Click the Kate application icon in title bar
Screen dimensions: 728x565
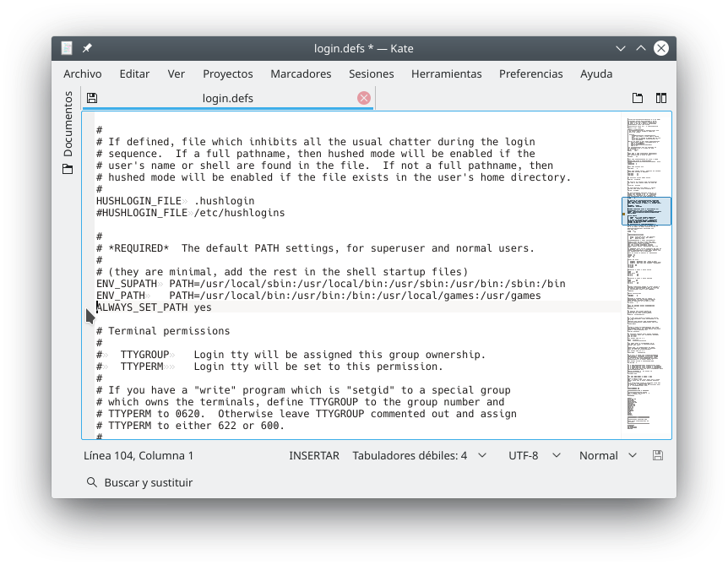68,48
